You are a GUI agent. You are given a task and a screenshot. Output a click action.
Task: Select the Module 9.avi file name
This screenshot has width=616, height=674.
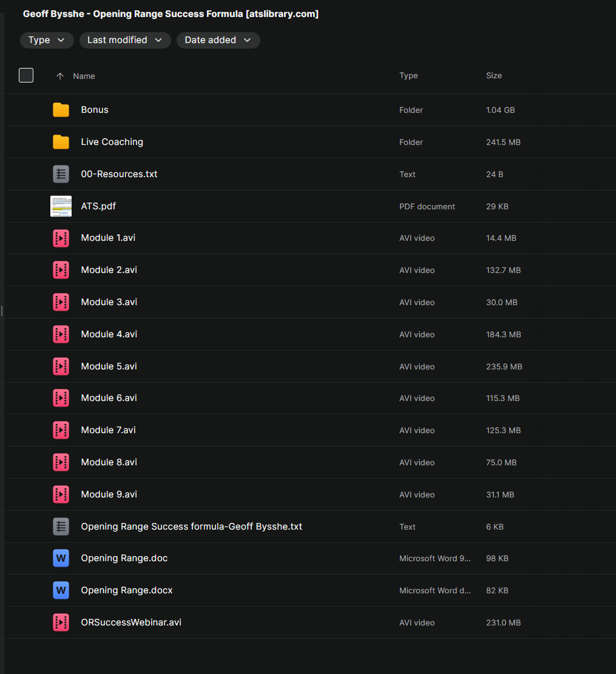pyautogui.click(x=109, y=494)
